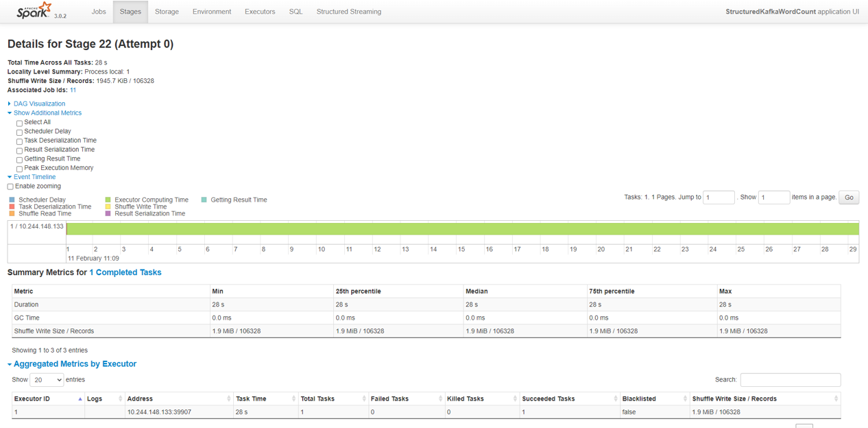Screen dimensions: 868x428
Task: Enable Scheduler Delay metric checkbox
Action: [19, 132]
